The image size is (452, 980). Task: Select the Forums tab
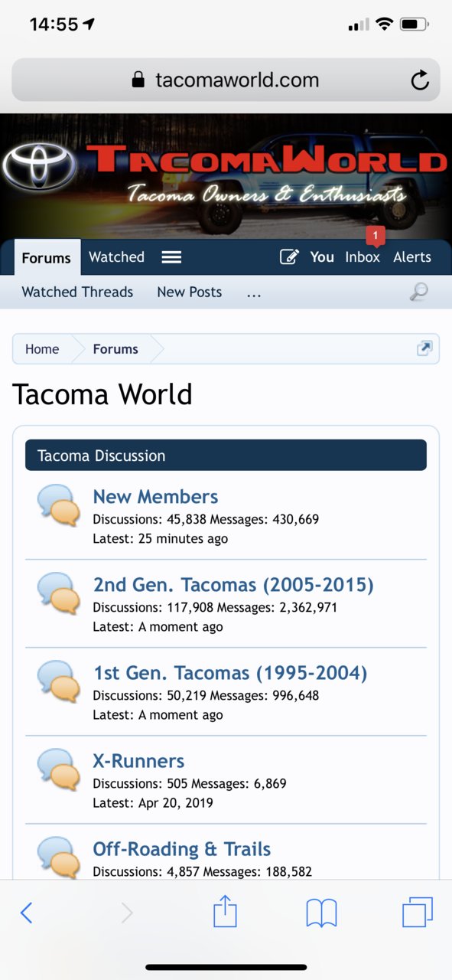(47, 258)
